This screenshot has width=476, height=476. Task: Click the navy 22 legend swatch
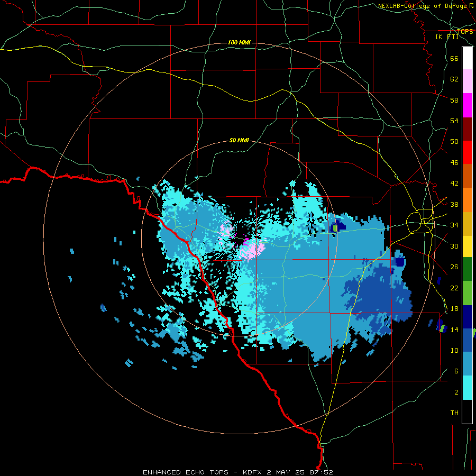tap(467, 317)
